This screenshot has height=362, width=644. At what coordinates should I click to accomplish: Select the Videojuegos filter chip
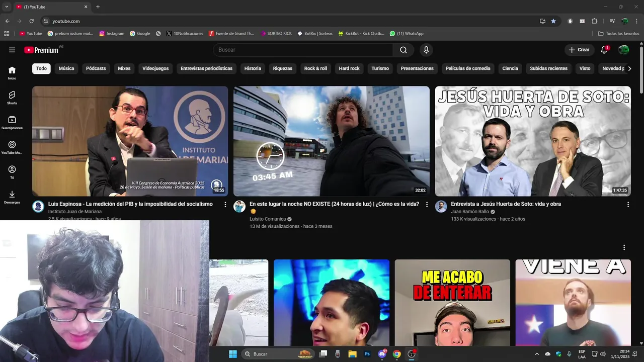[155, 68]
